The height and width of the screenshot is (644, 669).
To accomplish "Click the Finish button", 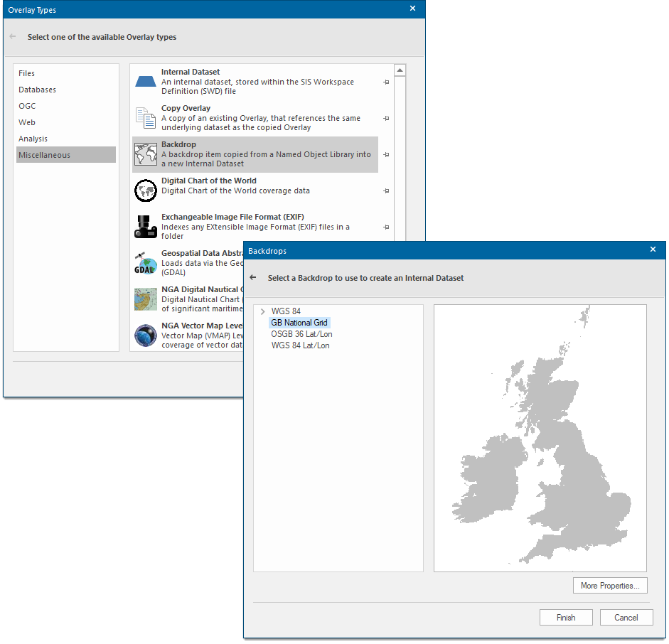I will 566,617.
